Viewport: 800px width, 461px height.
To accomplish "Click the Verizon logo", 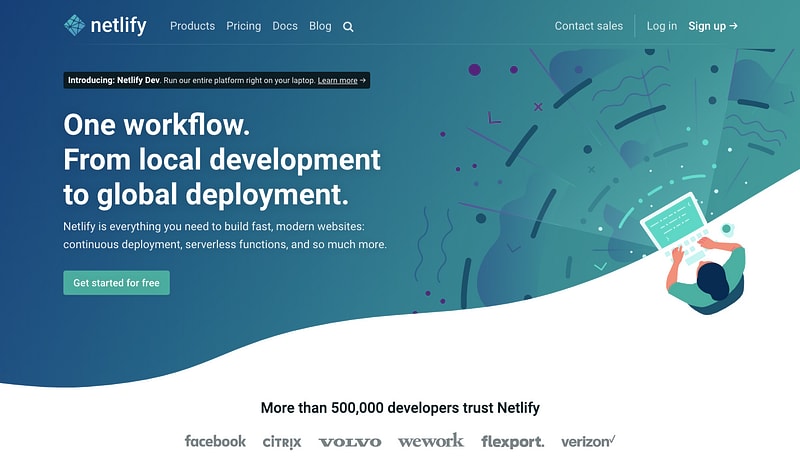I will (x=588, y=441).
